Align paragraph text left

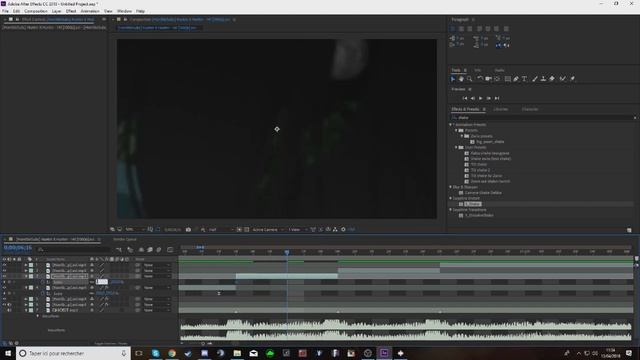click(453, 29)
